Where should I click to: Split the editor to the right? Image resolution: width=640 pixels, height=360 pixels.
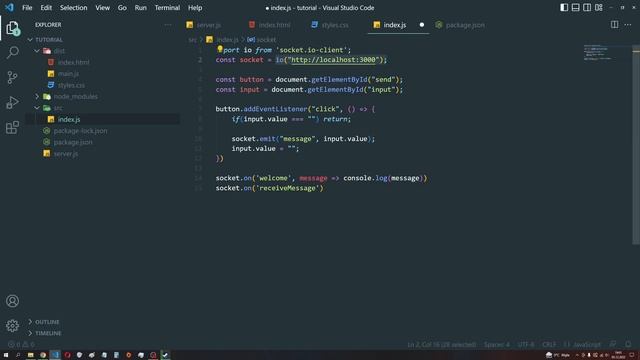(614, 24)
